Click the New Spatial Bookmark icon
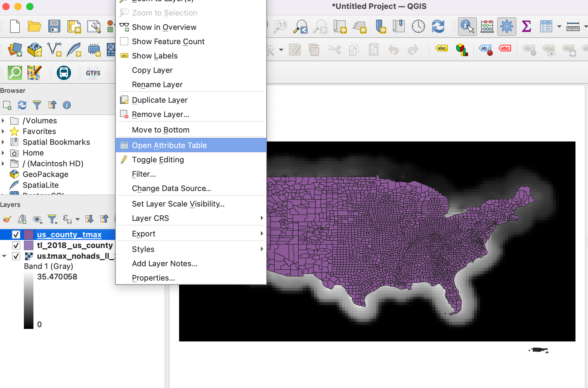 (381, 26)
